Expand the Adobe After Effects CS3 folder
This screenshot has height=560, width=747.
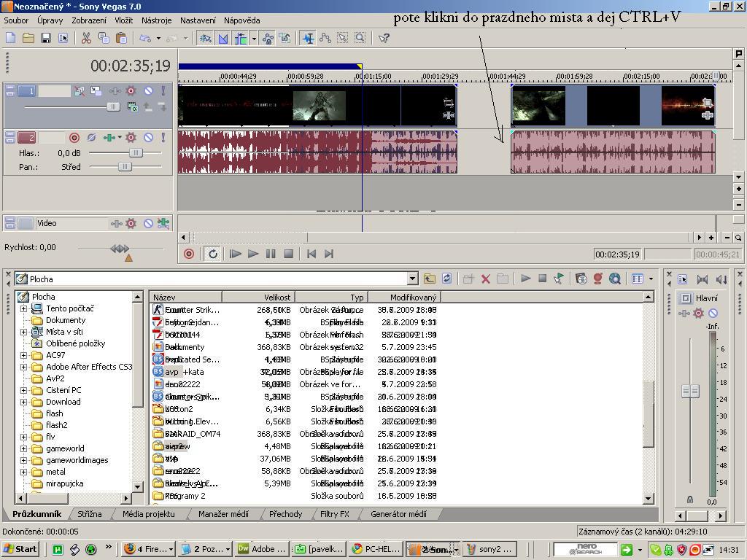pyautogui.click(x=23, y=367)
